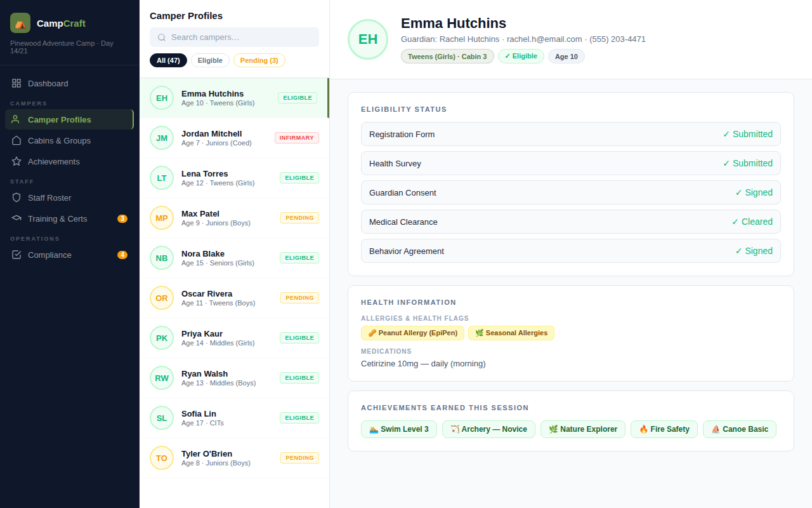The image size is (812, 508).
Task: Click the Swim Level 3 achievement badge
Action: (x=399, y=429)
